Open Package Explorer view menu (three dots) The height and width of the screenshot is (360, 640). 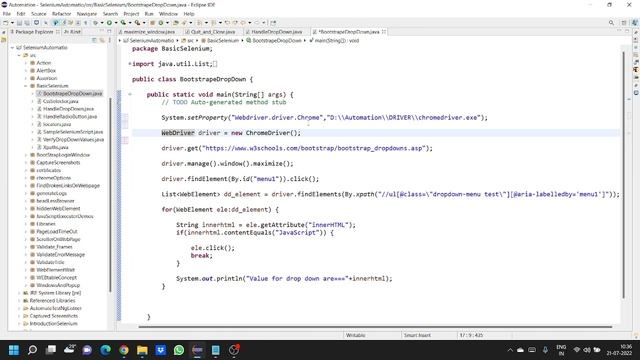point(109,40)
